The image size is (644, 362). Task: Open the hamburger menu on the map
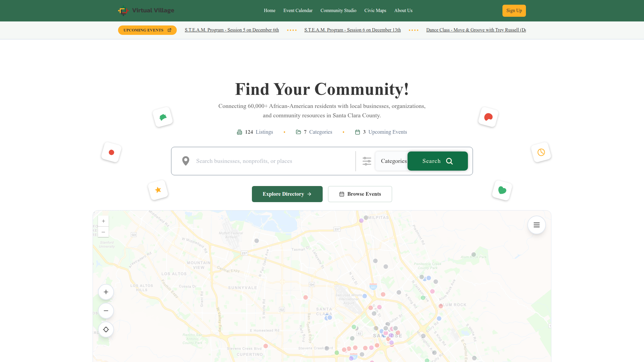coord(536,225)
